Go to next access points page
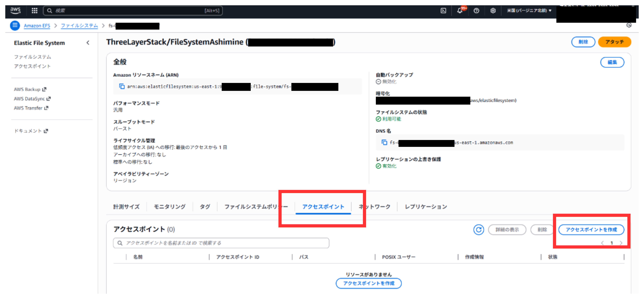This screenshot has width=644, height=299. point(621,243)
